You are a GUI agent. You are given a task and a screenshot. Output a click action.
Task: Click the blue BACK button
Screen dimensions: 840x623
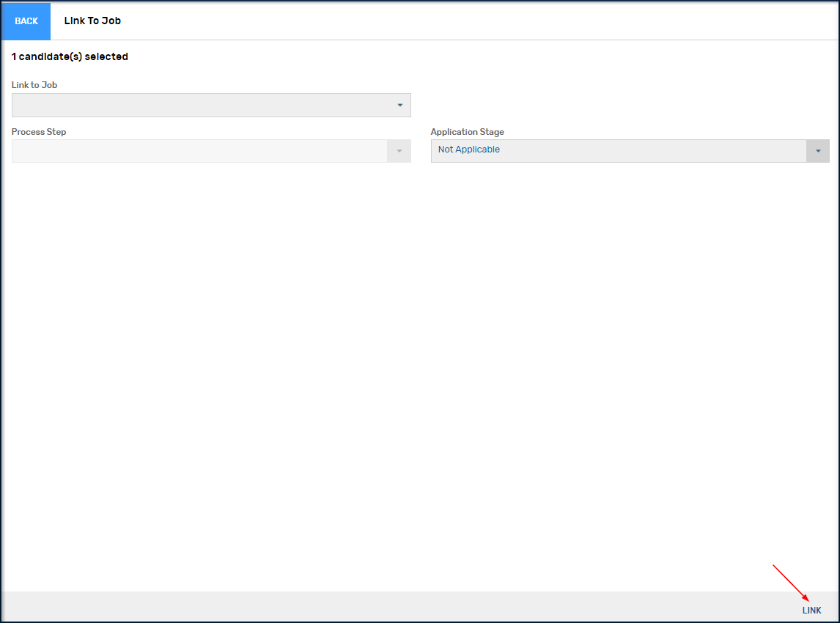click(x=26, y=21)
